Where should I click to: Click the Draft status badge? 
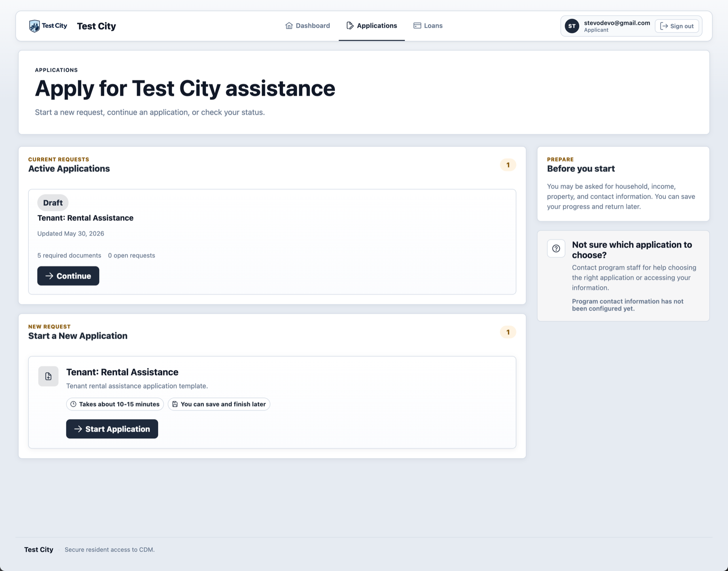53,203
